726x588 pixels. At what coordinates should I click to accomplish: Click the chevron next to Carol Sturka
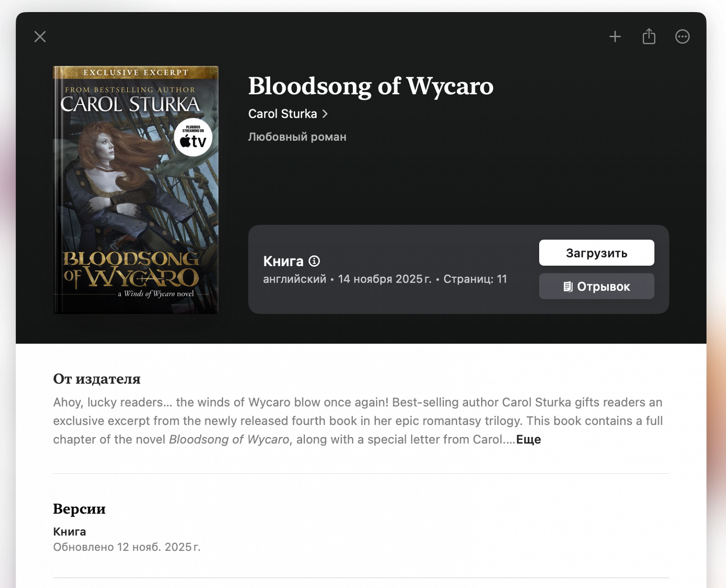325,114
